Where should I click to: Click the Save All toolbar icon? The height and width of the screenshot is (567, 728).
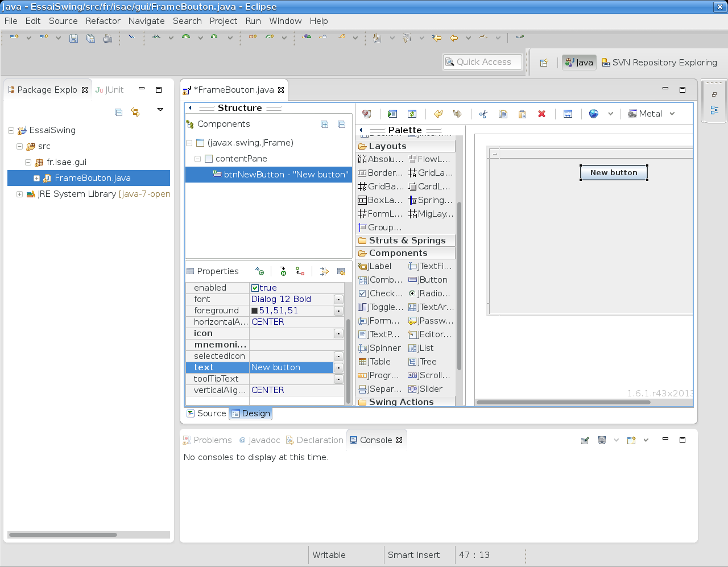point(90,38)
